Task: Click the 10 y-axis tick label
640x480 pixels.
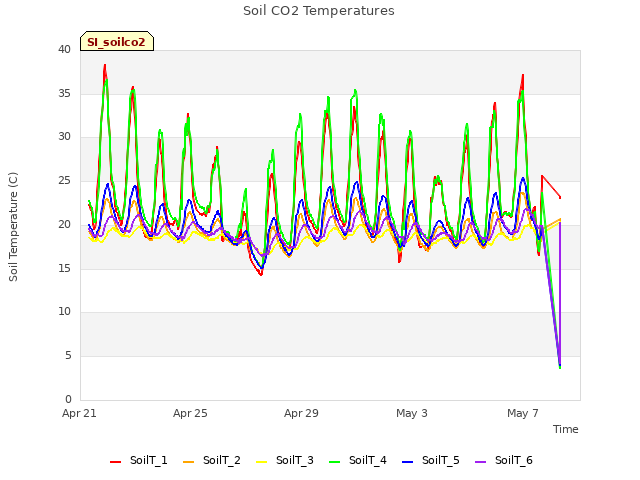Action: point(64,312)
